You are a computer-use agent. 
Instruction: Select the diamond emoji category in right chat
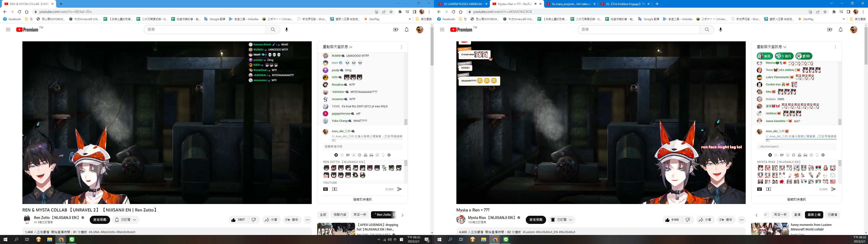tap(823, 155)
